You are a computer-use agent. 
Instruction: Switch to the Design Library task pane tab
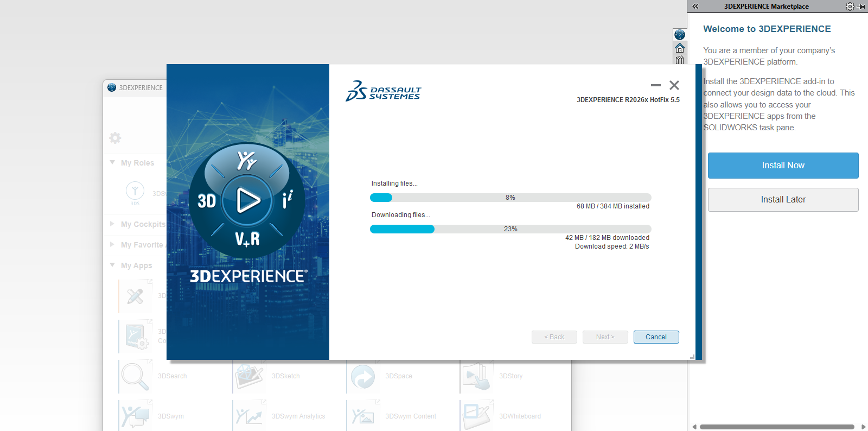coord(680,60)
